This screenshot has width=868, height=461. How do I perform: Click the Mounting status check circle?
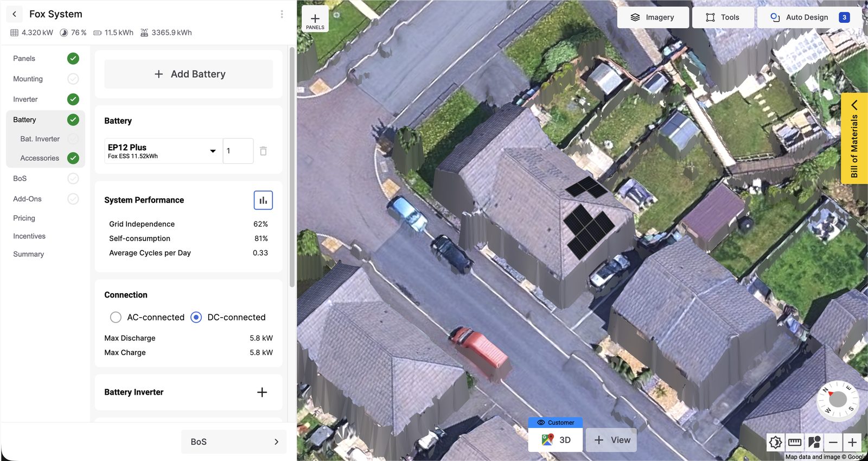click(x=73, y=79)
